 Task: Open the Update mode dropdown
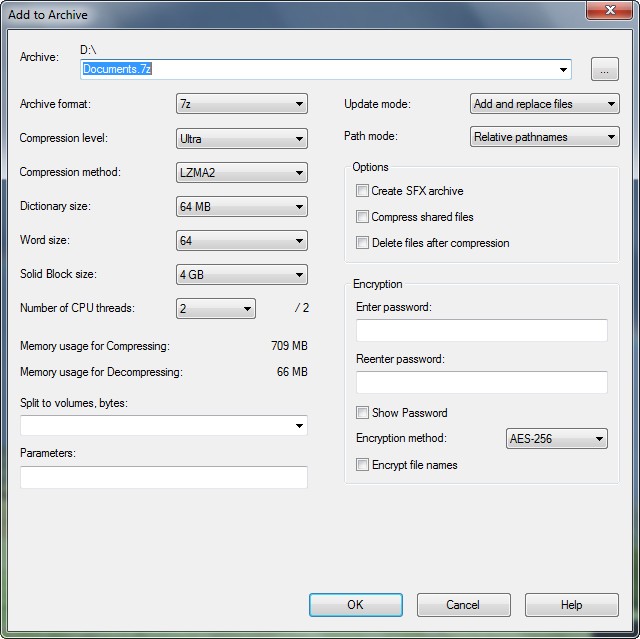pyautogui.click(x=544, y=104)
